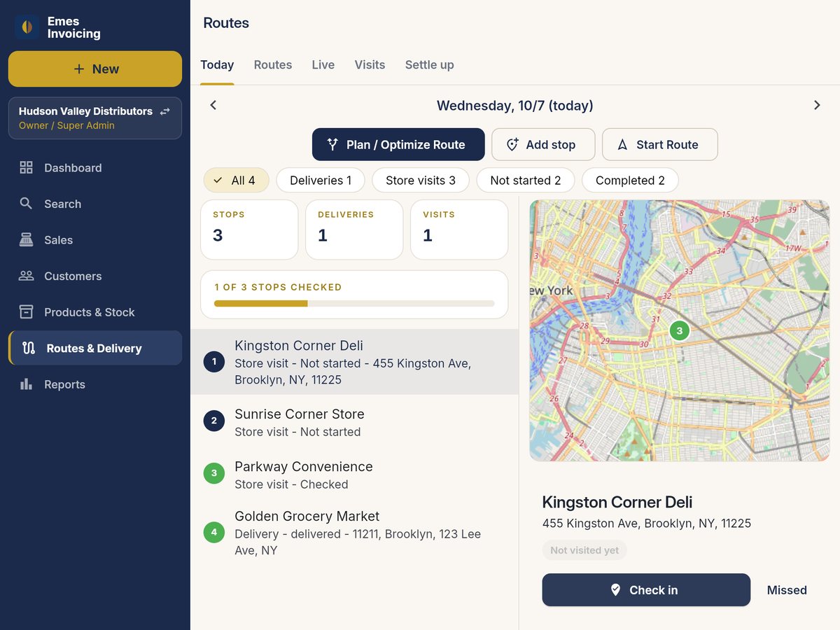The width and height of the screenshot is (840, 630).
Task: Click the Check in button
Action: coord(646,590)
